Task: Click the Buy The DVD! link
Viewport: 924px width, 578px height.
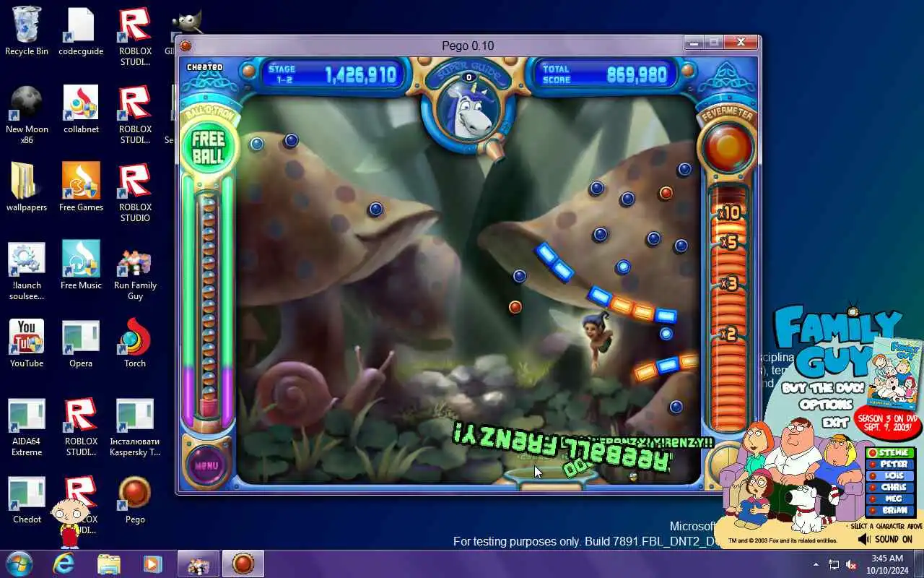Action: (x=823, y=389)
